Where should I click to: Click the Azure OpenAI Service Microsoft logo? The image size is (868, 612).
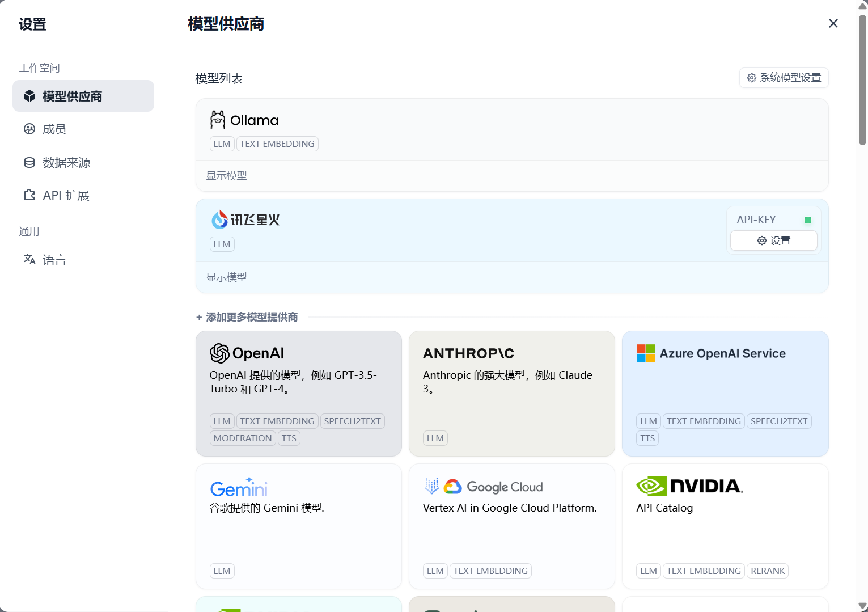point(646,353)
